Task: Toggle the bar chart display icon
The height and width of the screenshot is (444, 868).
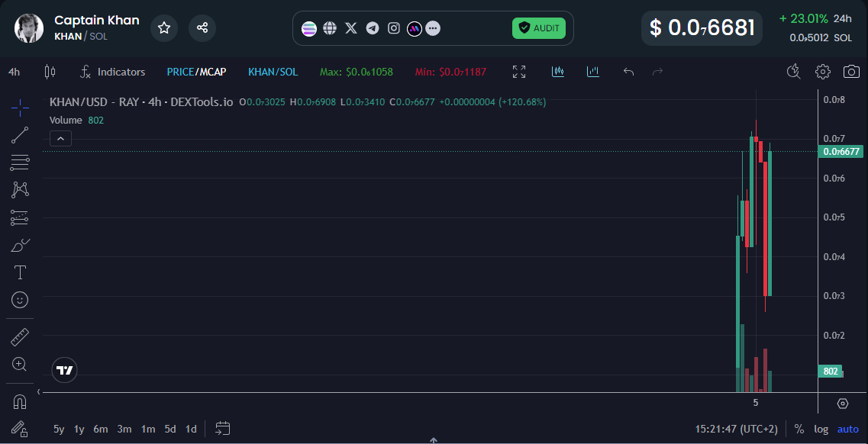Action: 593,72
